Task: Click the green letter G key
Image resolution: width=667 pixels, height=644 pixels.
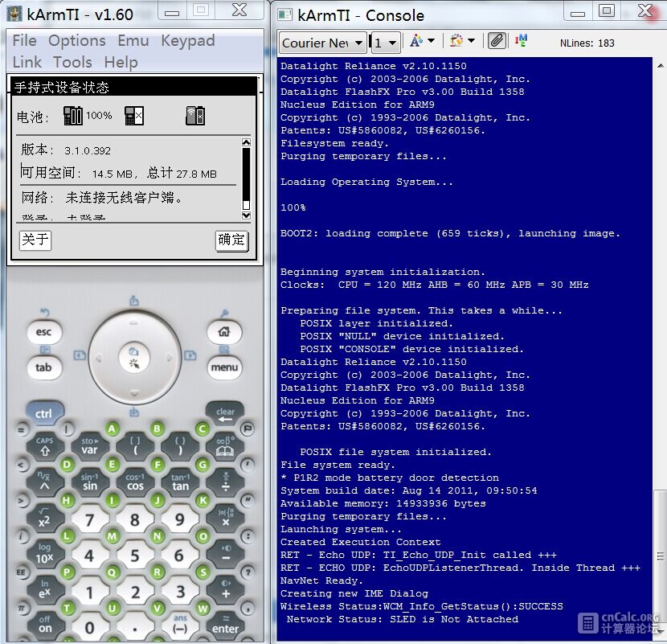Action: (203, 465)
